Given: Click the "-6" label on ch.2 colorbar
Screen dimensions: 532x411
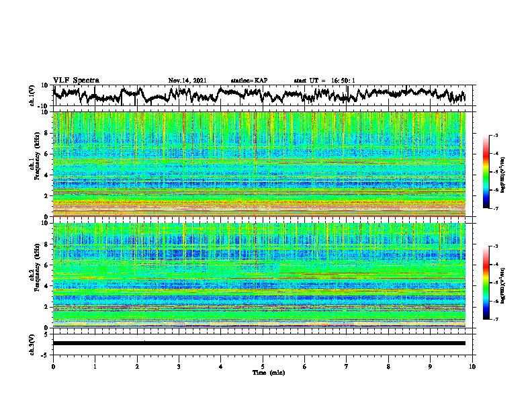Looking at the screenshot, I should click(495, 301).
